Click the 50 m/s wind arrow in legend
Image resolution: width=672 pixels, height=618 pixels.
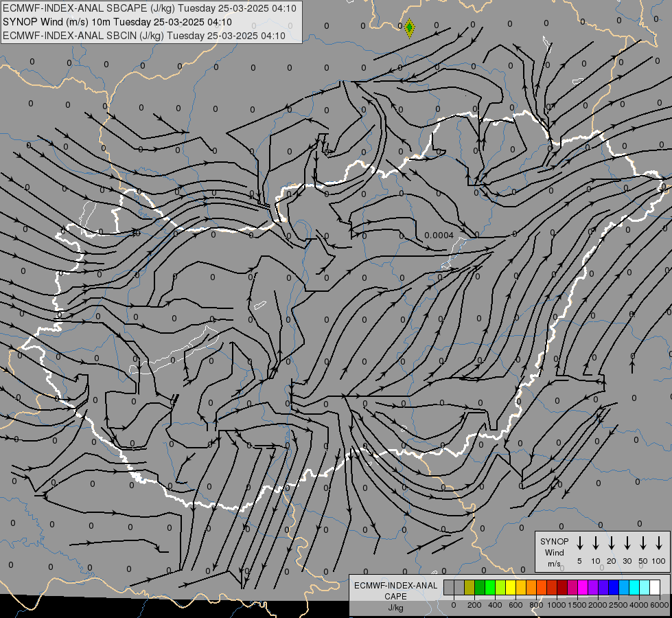click(x=643, y=543)
